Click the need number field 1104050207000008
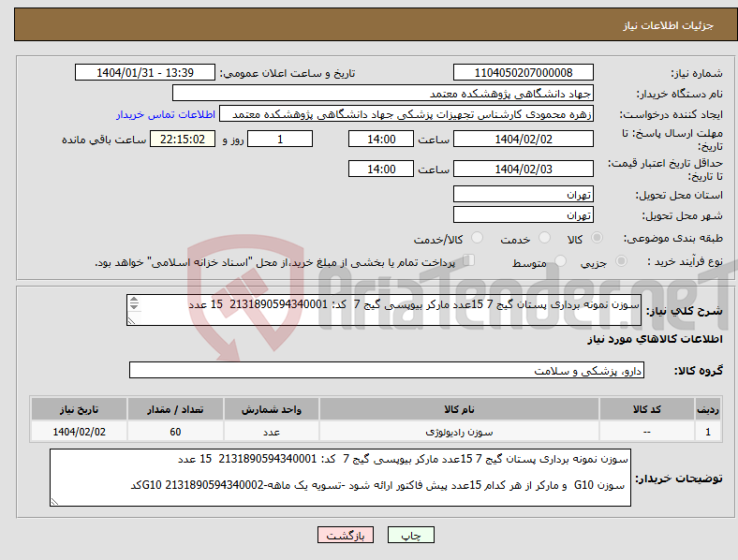The image size is (738, 560). click(x=524, y=72)
